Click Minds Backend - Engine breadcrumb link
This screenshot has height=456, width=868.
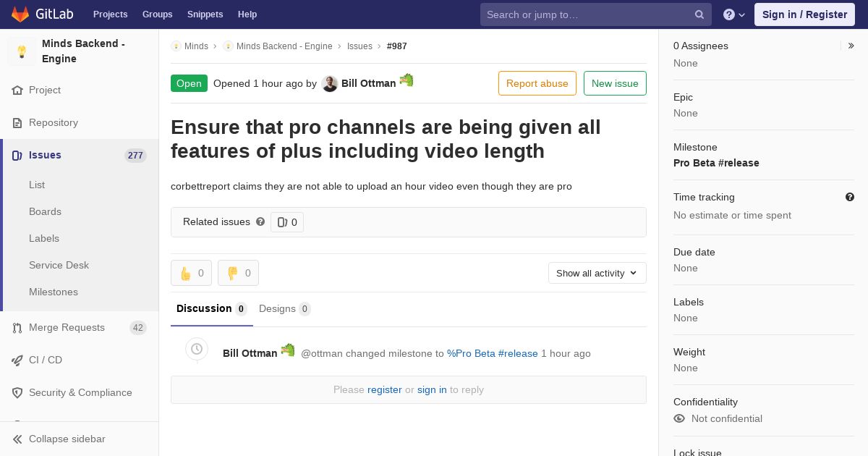pyautogui.click(x=284, y=46)
